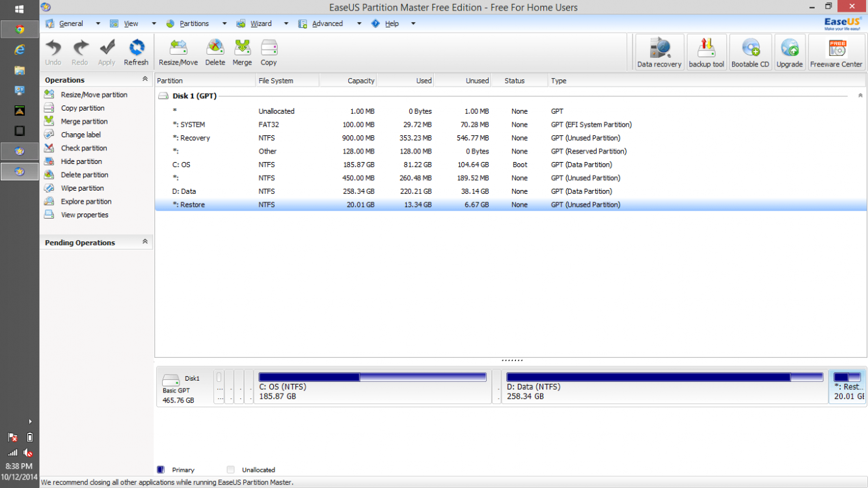868x488 pixels.
Task: Launch the Bootable CD creator
Action: coord(750,53)
